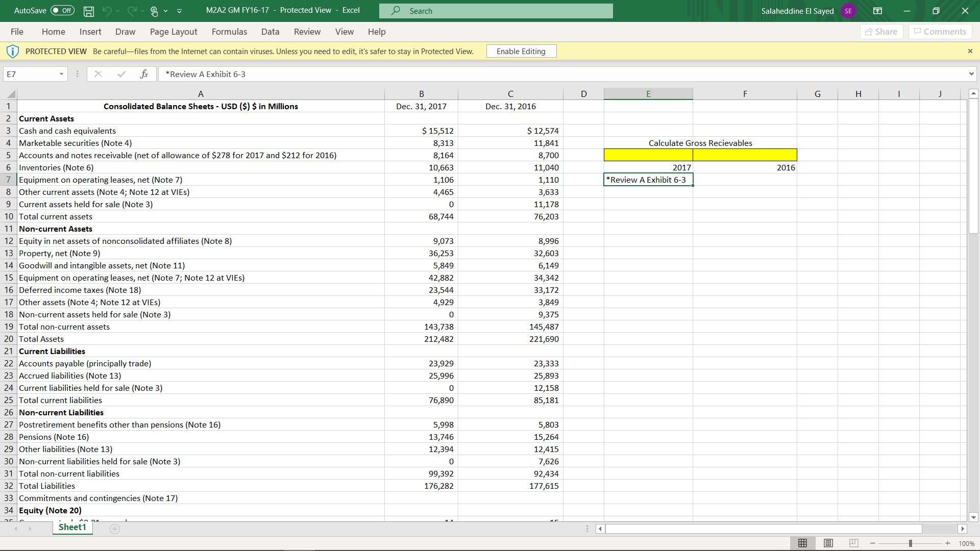980x551 pixels.
Task: Click the Save icon in Quick Access Toolbar
Action: [x=88, y=11]
